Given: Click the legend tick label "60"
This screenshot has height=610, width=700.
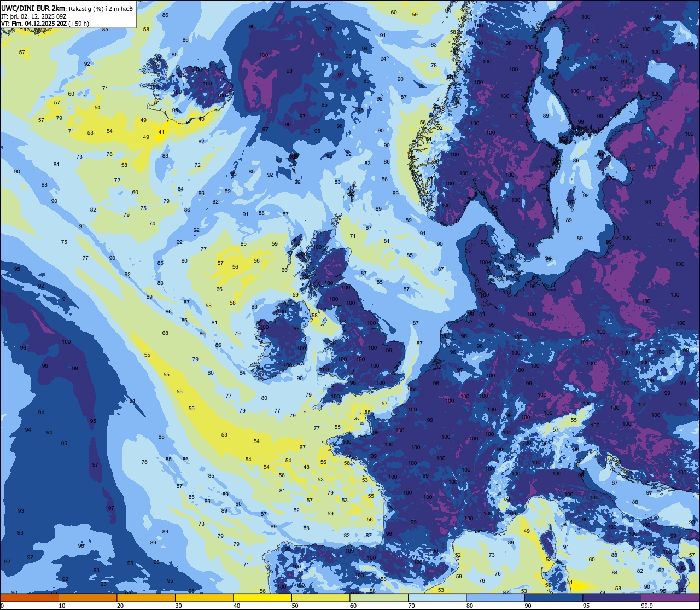Looking at the screenshot, I should click(x=353, y=606).
